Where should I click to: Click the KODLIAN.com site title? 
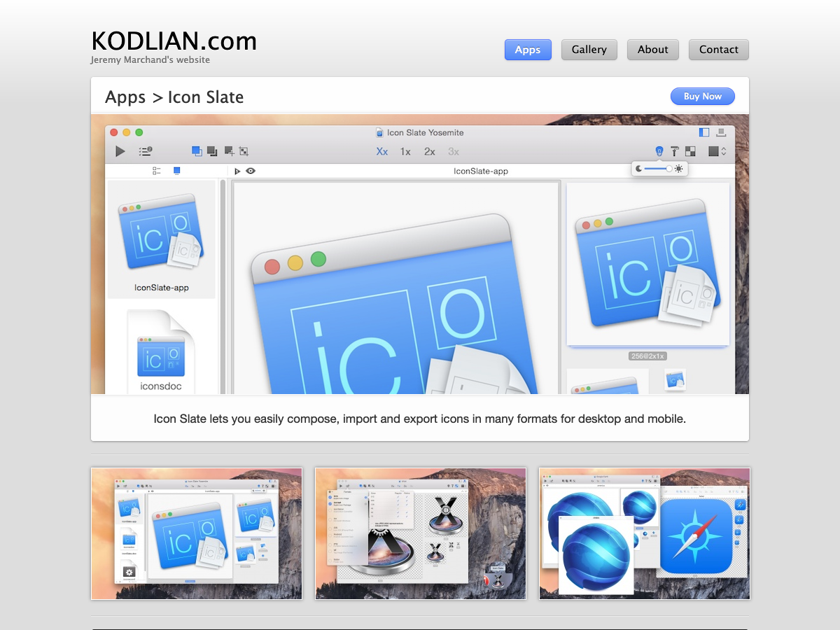point(174,41)
